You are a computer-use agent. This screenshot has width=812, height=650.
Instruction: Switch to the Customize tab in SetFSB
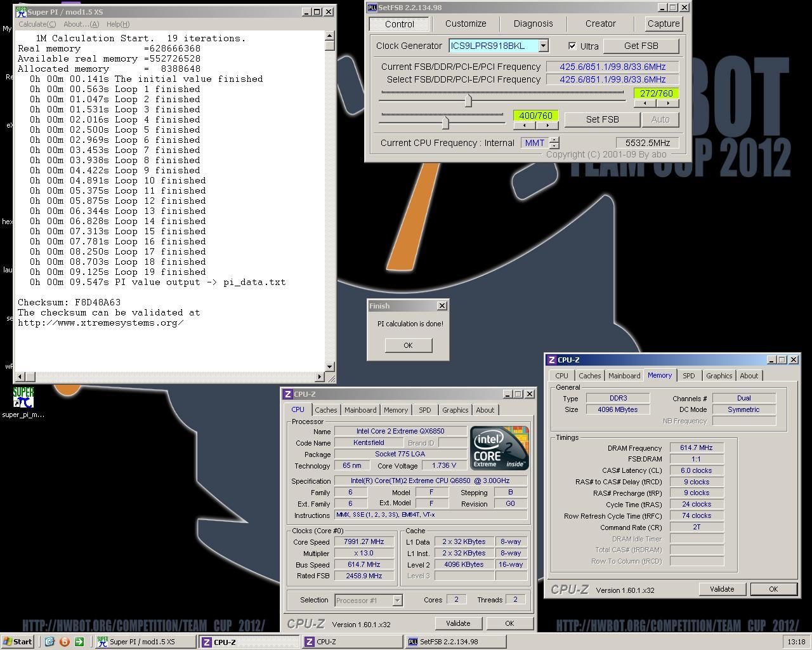click(466, 23)
